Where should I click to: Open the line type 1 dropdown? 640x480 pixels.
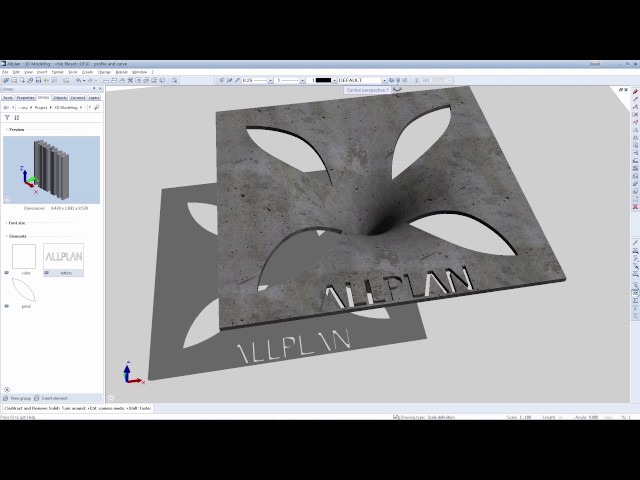point(302,81)
